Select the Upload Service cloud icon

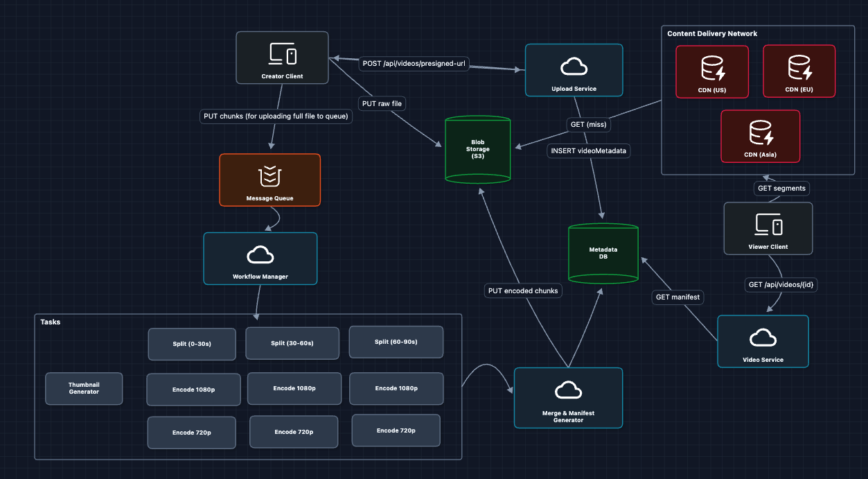point(574,67)
